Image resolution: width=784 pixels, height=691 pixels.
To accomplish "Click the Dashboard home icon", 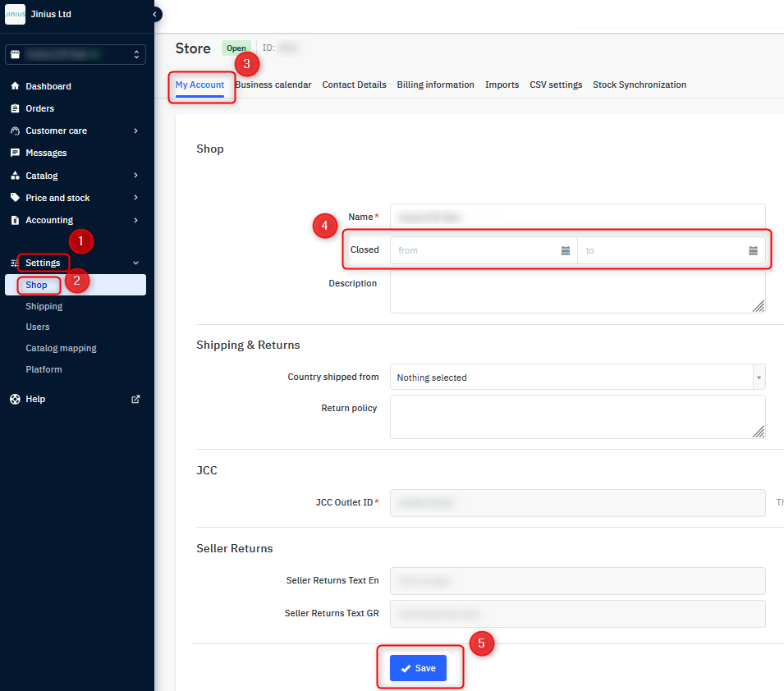I will [15, 86].
